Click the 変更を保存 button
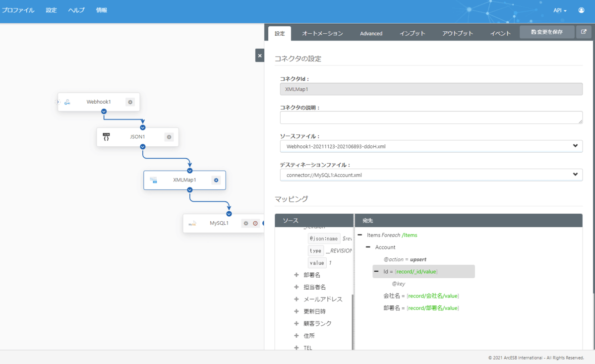Viewport: 595px width, 364px height. click(547, 32)
